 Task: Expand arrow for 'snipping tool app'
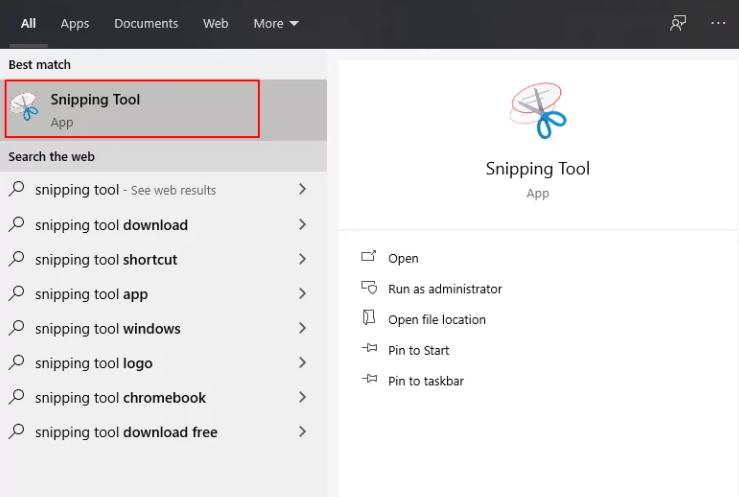click(303, 293)
